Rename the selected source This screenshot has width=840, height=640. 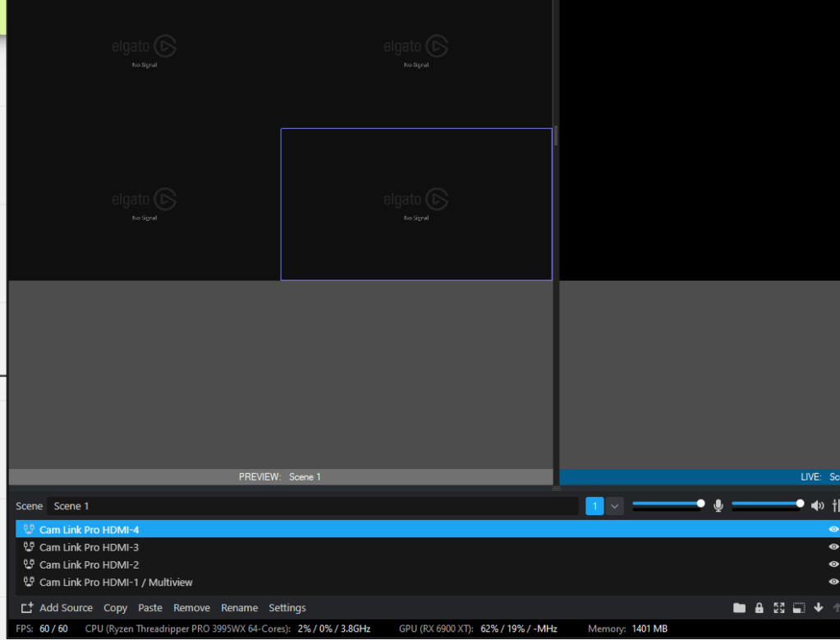tap(240, 608)
